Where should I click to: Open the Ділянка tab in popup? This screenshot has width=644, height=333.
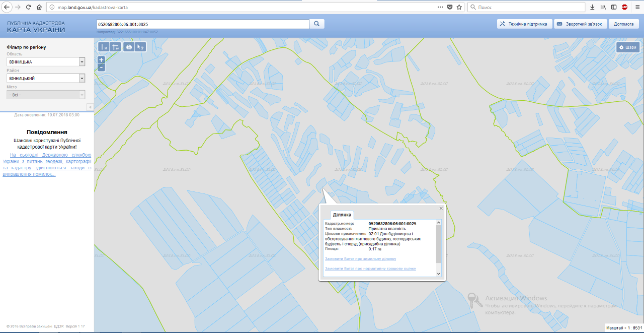coord(342,215)
